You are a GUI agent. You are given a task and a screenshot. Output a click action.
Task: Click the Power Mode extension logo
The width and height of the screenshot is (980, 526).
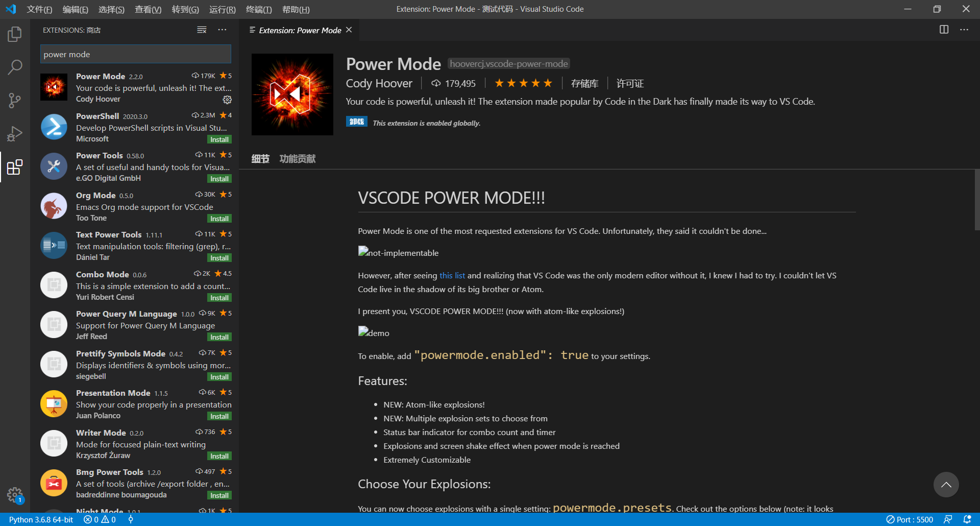click(x=292, y=94)
